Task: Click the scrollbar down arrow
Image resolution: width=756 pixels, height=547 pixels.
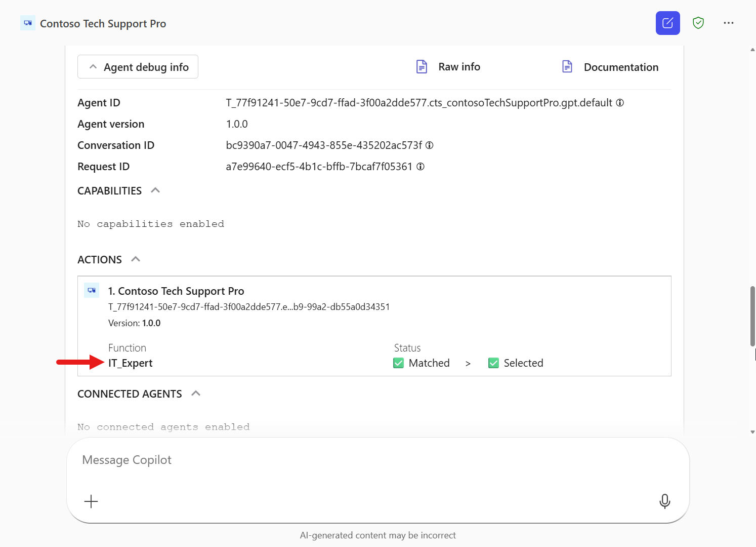Action: coord(752,432)
